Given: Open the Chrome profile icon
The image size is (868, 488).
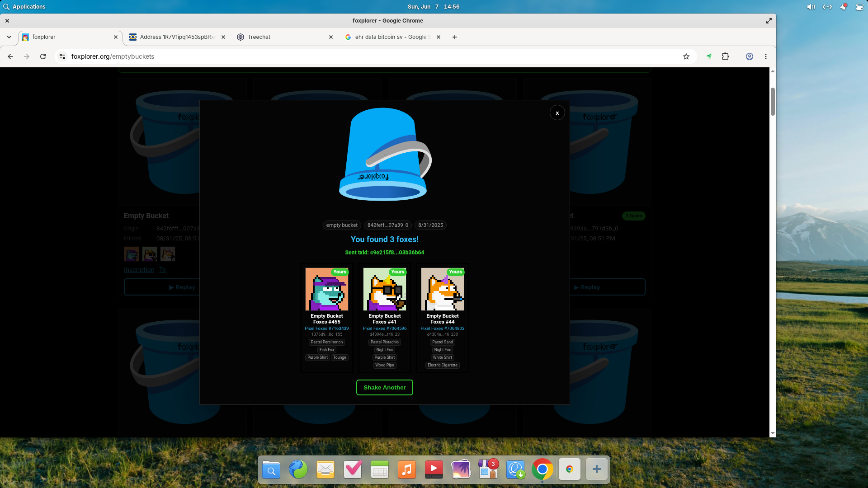Looking at the screenshot, I should (749, 56).
